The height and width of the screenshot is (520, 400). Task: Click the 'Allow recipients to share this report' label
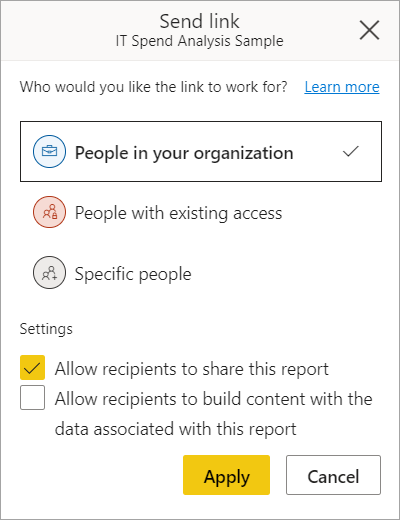pyautogui.click(x=192, y=369)
